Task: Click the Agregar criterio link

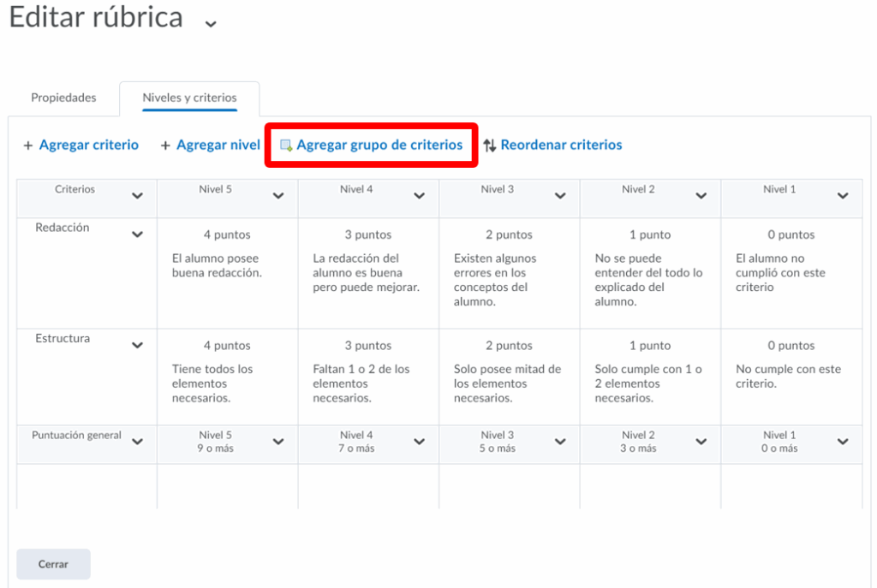Action: 89,146
